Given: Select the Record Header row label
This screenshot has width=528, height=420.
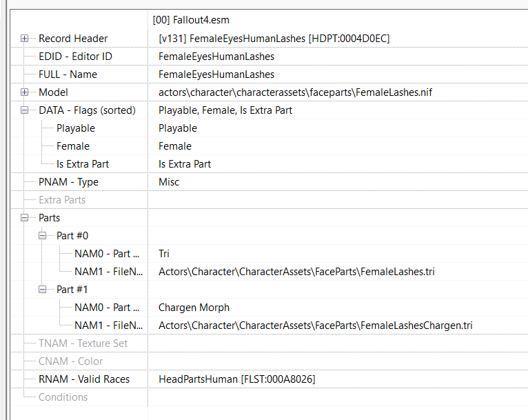Looking at the screenshot, I should coord(73,39).
